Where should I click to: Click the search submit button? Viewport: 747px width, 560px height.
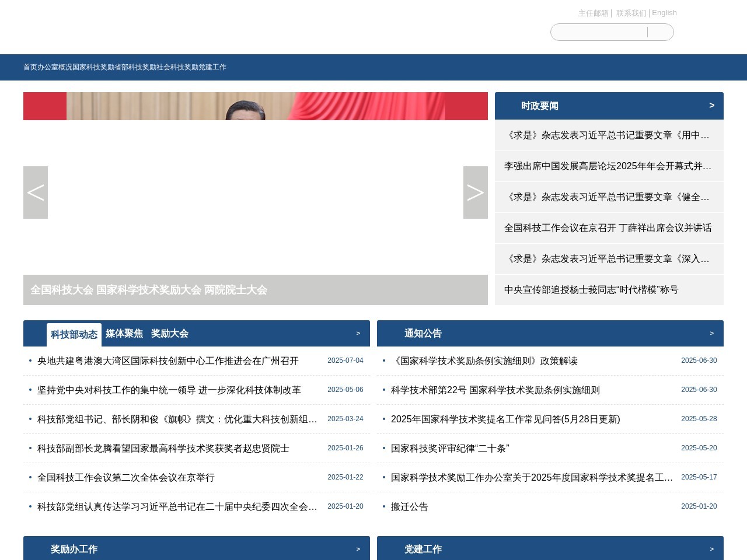pos(660,32)
